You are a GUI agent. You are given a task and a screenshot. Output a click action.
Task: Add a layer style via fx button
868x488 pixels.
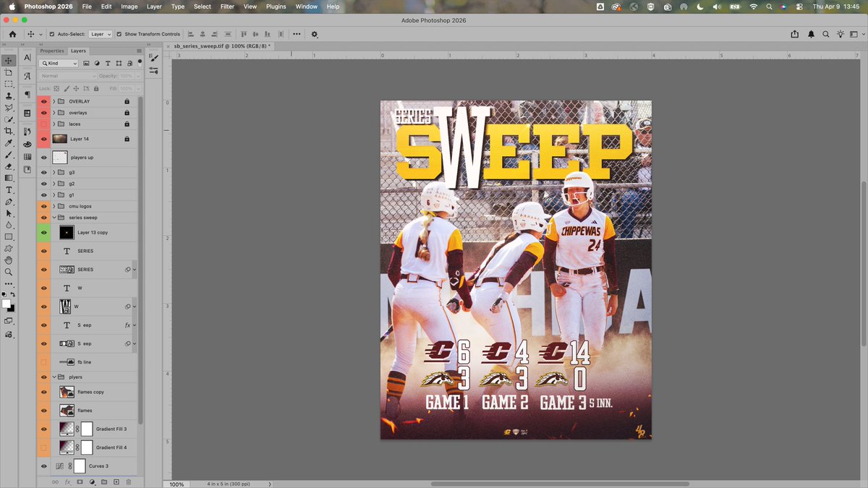[67, 481]
